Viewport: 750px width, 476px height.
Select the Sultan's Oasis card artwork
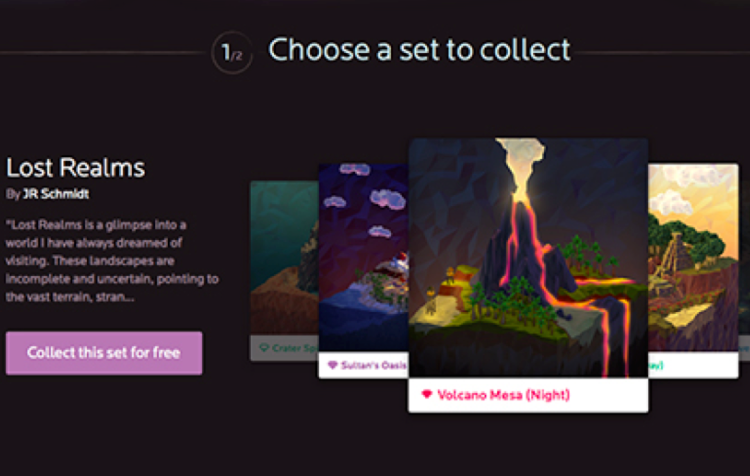point(364,257)
